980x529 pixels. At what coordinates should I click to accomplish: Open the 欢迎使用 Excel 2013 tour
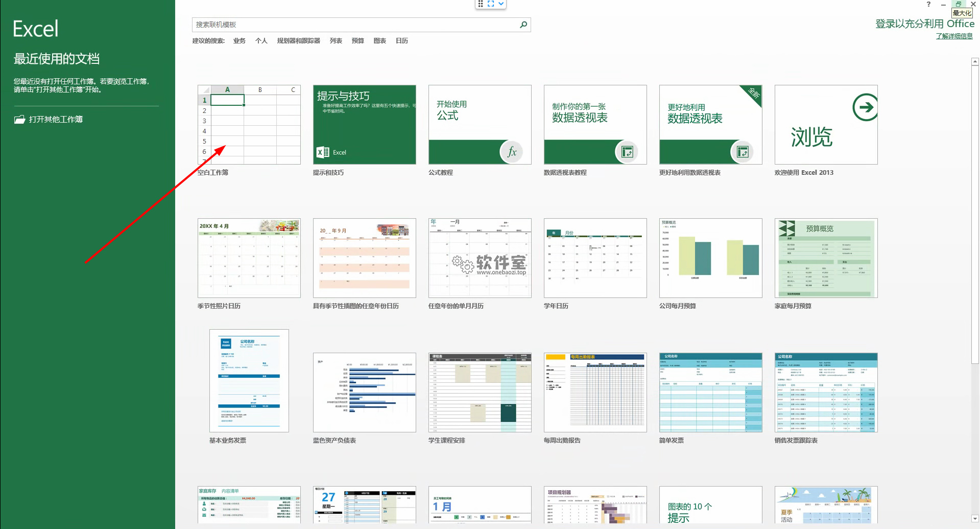pos(826,125)
